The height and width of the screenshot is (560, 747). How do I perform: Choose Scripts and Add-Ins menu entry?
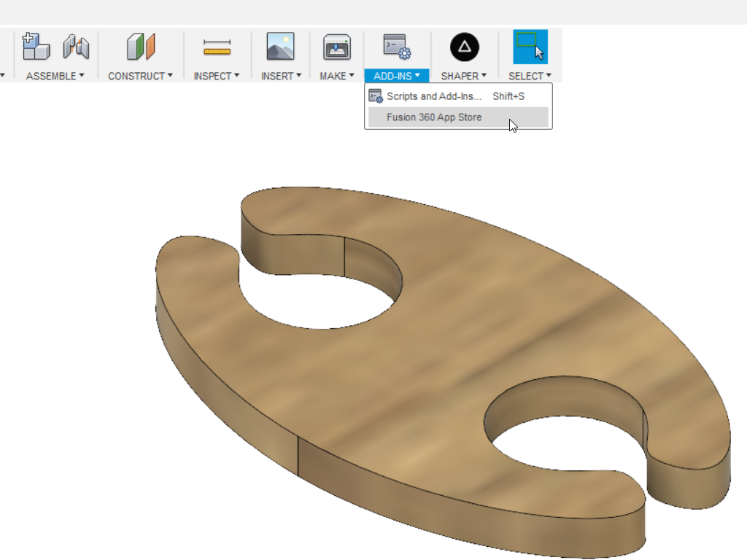[458, 96]
